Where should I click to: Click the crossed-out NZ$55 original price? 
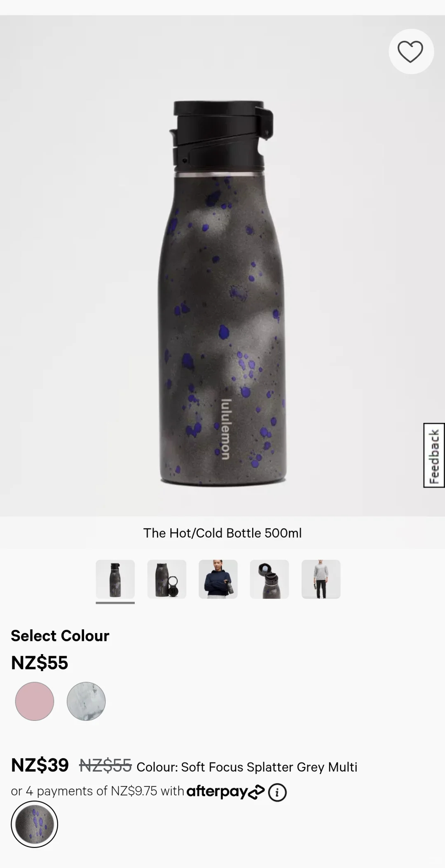click(105, 765)
